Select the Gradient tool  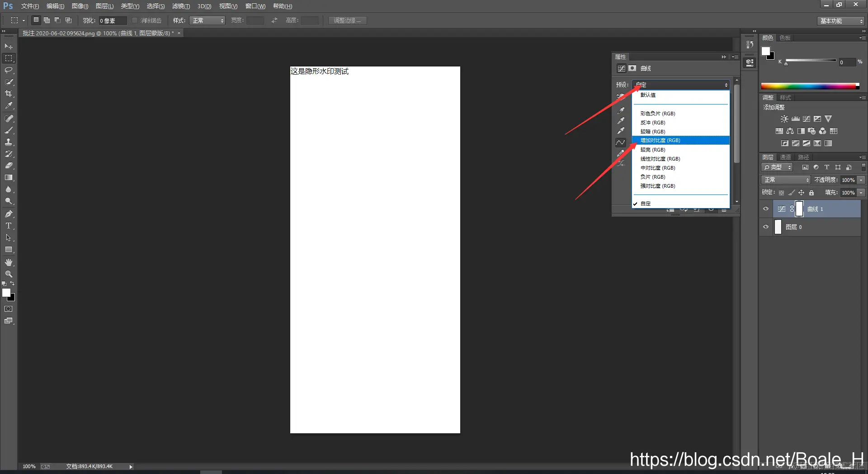pyautogui.click(x=9, y=178)
